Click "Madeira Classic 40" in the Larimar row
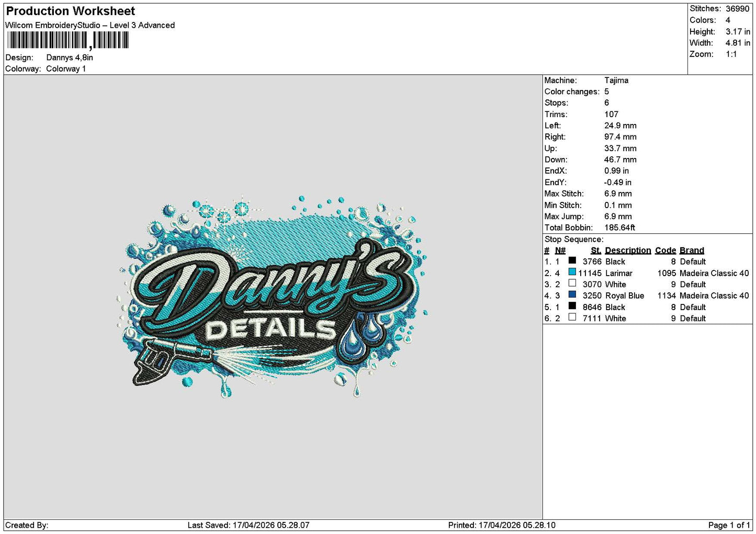 (x=714, y=273)
